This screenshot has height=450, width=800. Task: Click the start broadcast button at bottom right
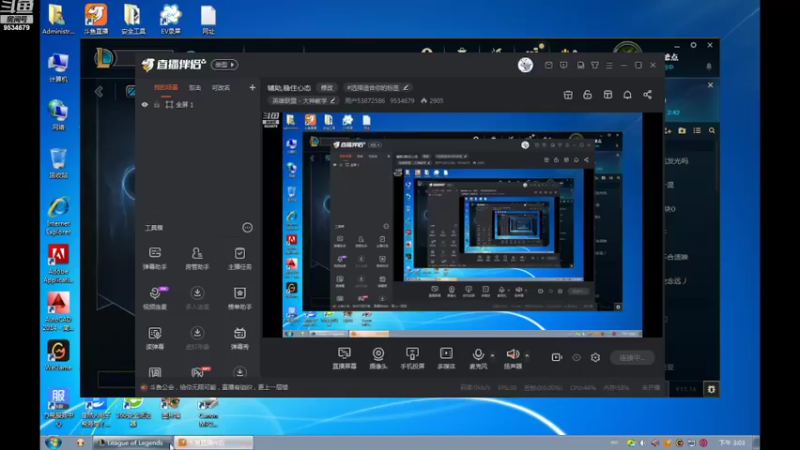[632, 358]
